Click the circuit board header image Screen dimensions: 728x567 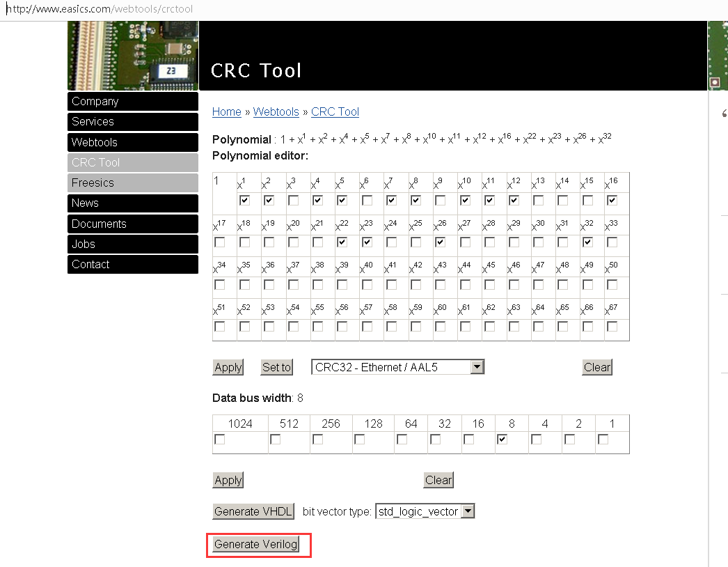(x=133, y=56)
